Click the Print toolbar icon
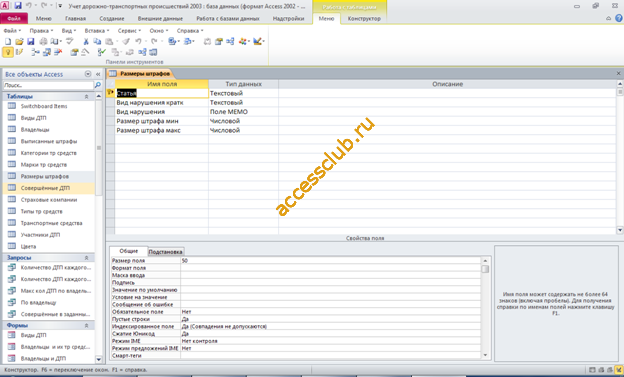The height and width of the screenshot is (377, 624). [x=43, y=41]
